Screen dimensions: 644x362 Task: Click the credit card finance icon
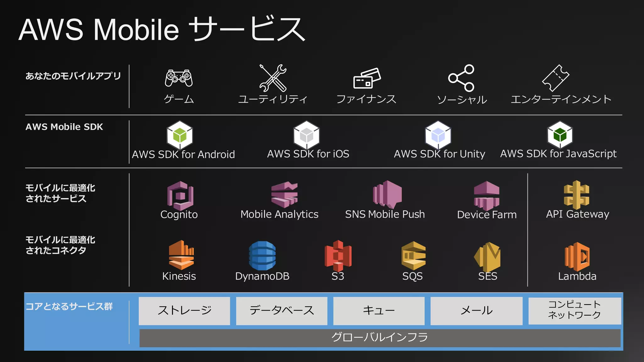coord(367,78)
